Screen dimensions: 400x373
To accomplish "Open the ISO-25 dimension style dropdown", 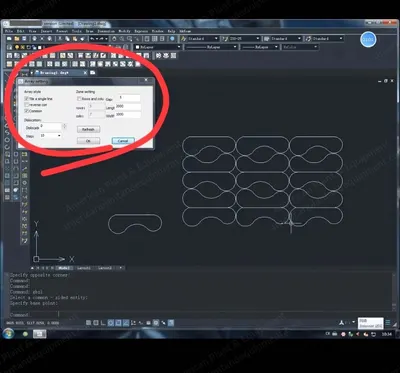I will (241, 39).
